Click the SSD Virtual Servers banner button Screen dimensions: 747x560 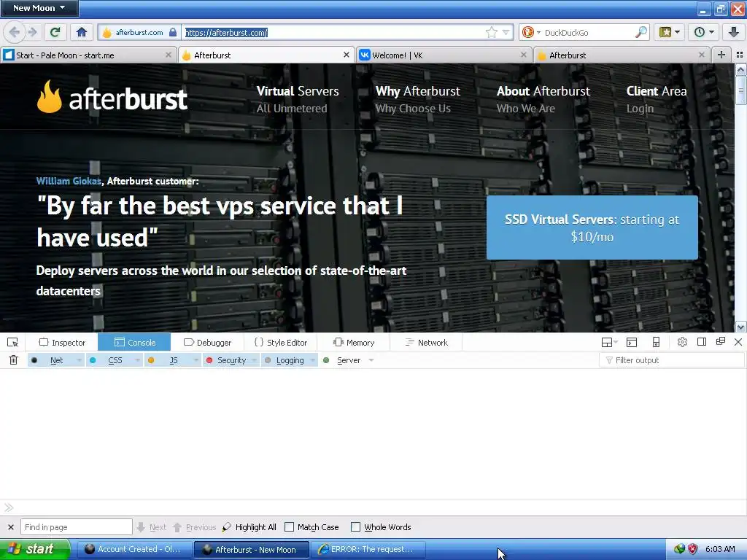pyautogui.click(x=592, y=227)
